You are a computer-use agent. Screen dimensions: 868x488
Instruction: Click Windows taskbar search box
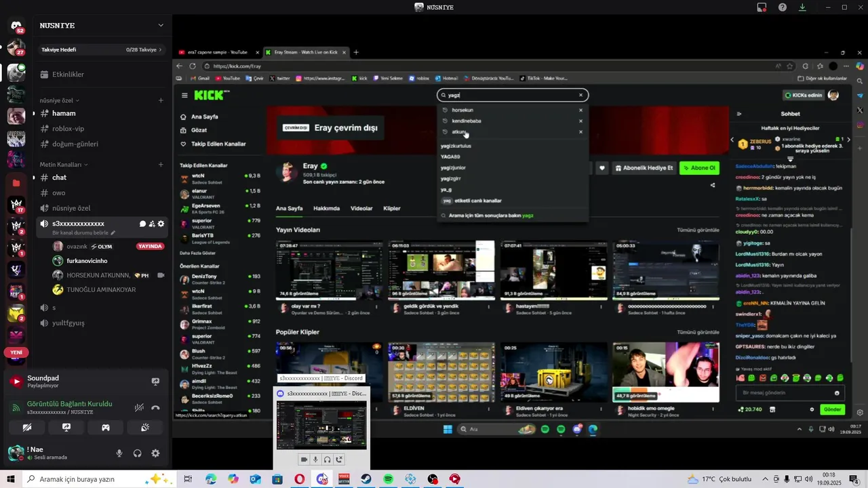(x=100, y=479)
